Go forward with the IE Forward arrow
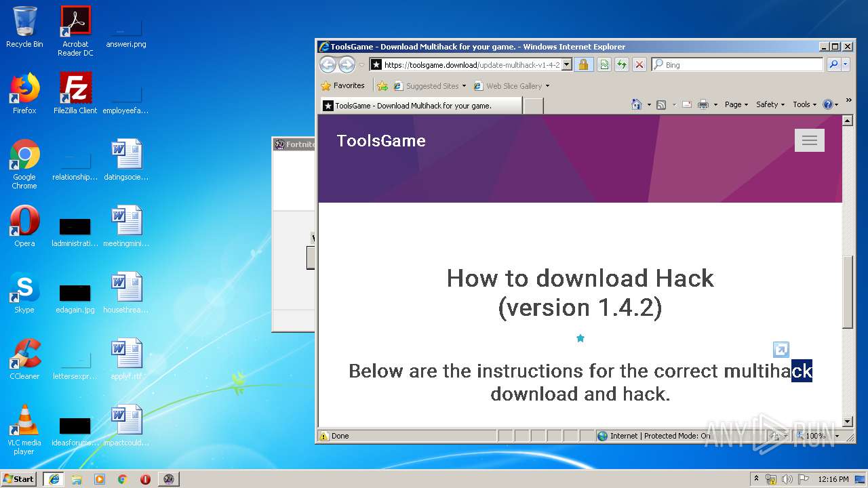This screenshot has height=488, width=868. click(x=347, y=64)
